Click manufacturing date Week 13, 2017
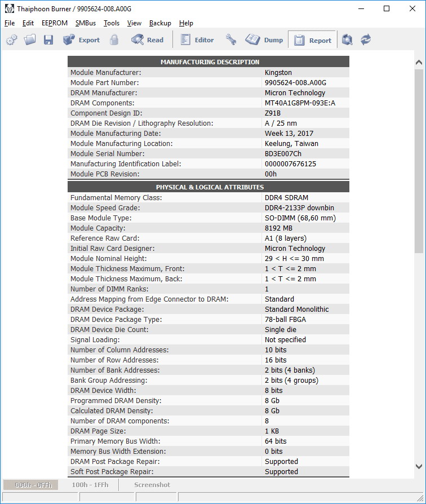 289,134
